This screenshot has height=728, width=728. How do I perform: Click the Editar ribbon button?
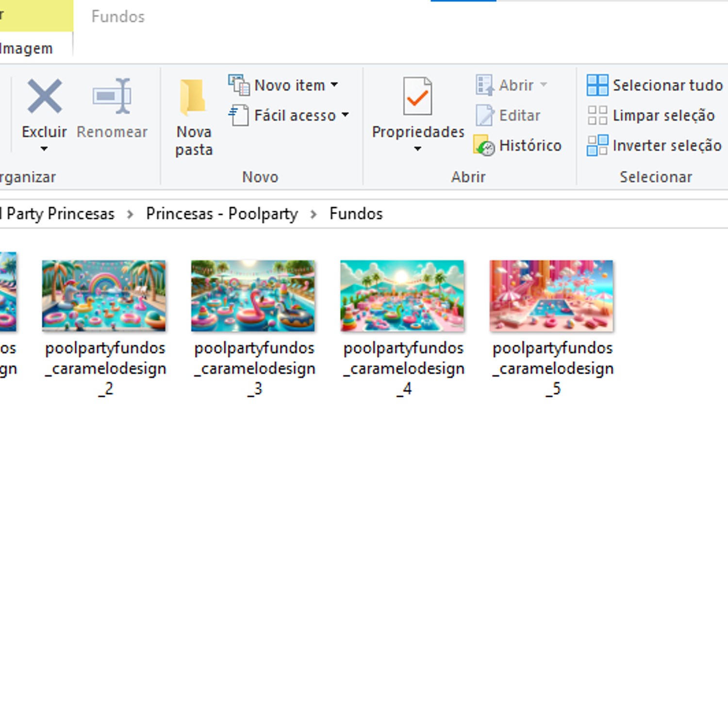[x=508, y=116]
